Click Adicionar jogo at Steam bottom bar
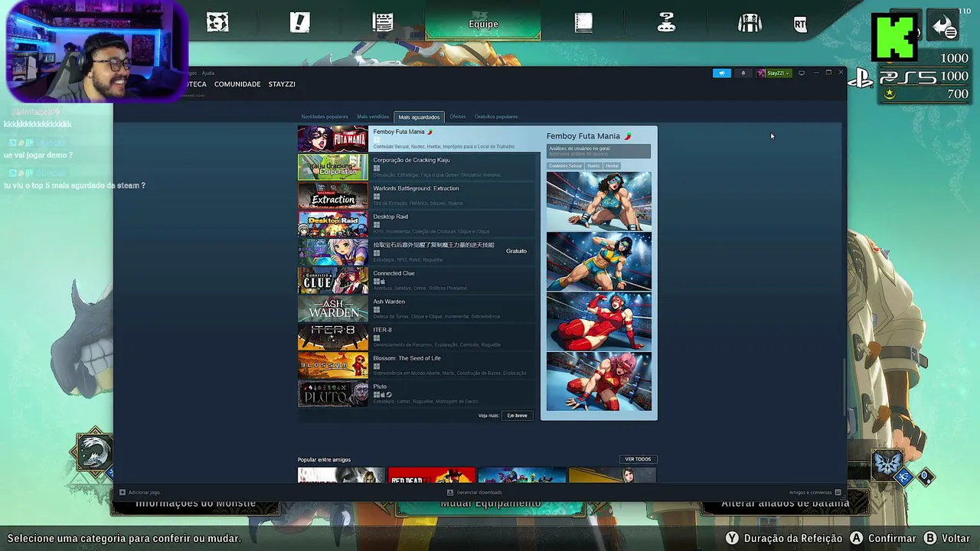Viewport: 980px width, 551px height. tap(139, 493)
